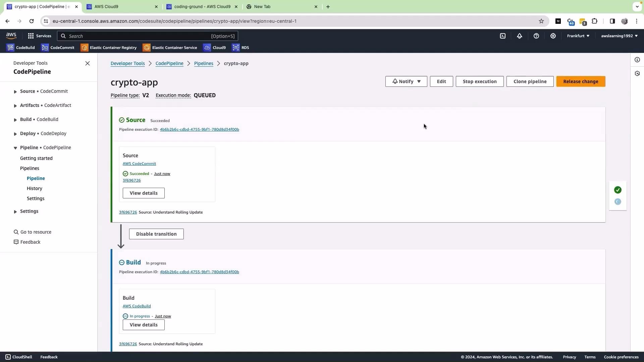Open pipeline Settings under Pipelines
Screen dimensions: 644x362
coord(36,198)
